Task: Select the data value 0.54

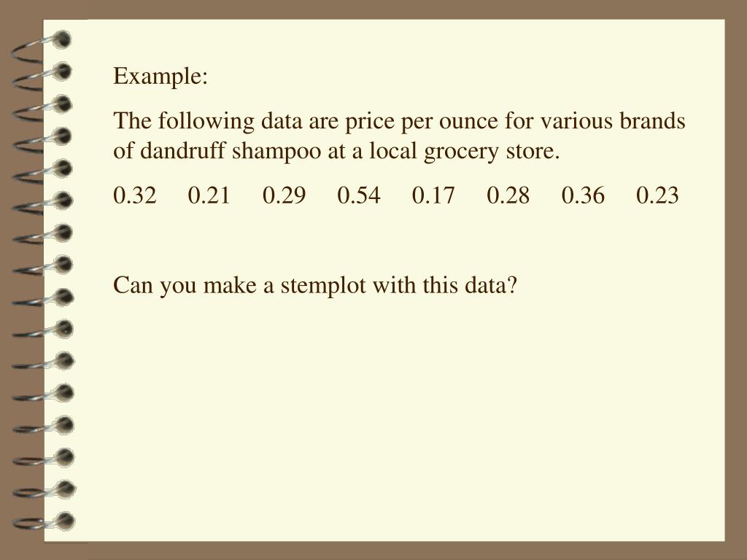Action: 359,195
